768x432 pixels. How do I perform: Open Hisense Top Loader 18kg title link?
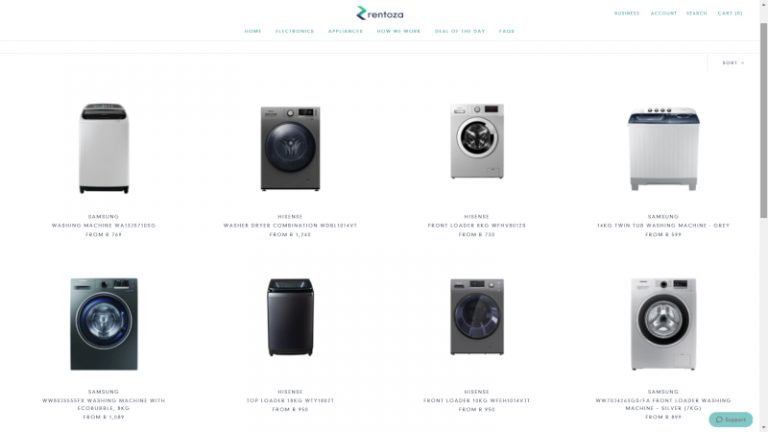pos(290,401)
